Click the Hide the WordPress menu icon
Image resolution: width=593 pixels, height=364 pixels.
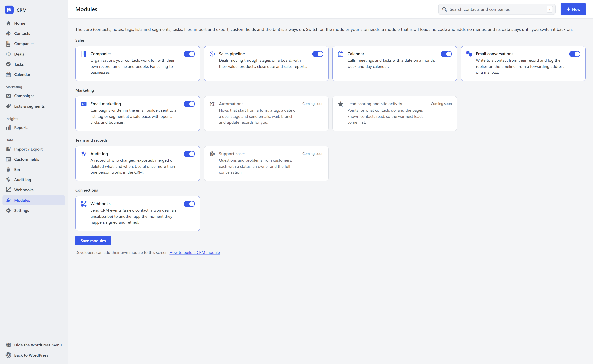click(8, 345)
